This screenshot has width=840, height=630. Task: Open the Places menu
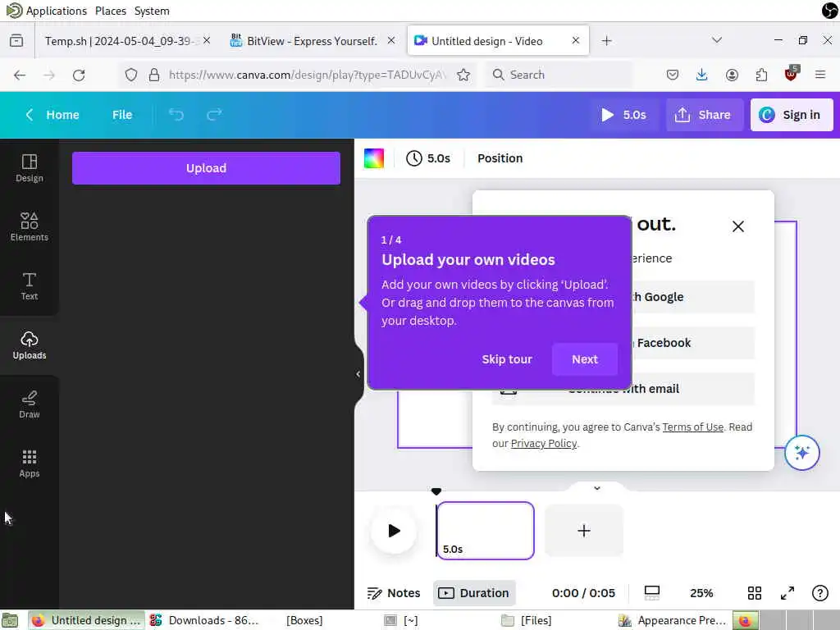point(111,11)
